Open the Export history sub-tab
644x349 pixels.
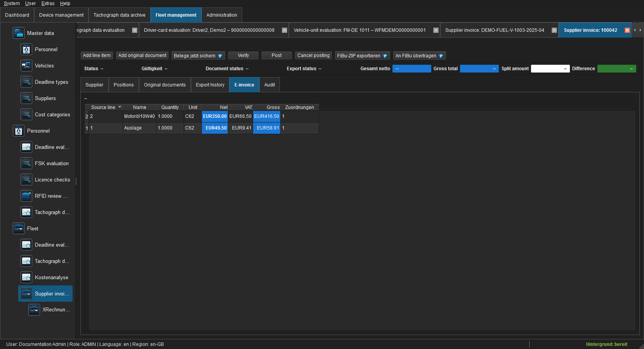point(210,85)
